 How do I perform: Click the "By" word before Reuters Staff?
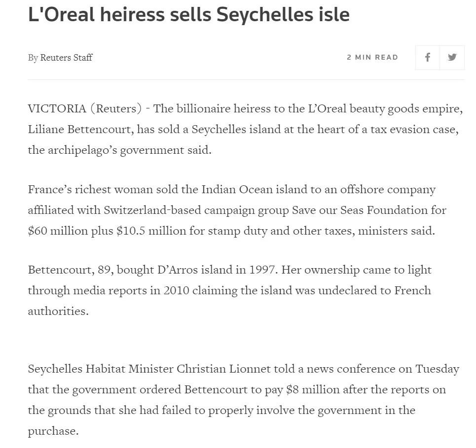click(33, 58)
